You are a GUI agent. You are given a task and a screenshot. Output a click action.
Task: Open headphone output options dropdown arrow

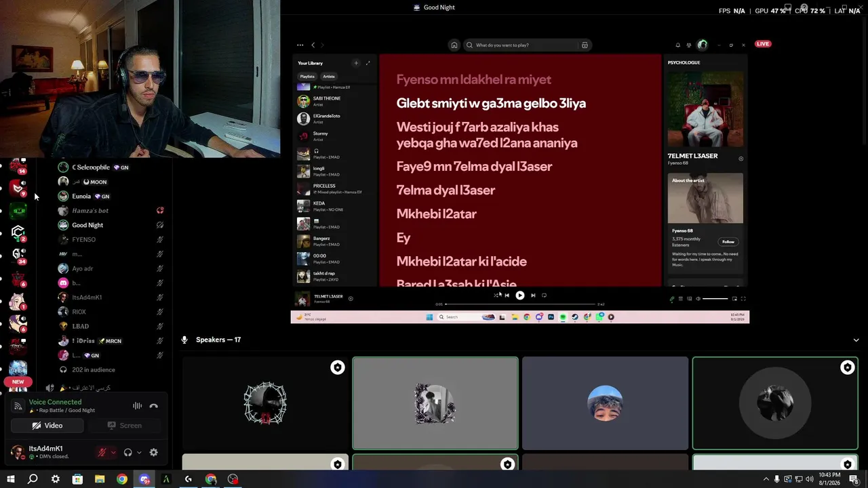(x=139, y=453)
